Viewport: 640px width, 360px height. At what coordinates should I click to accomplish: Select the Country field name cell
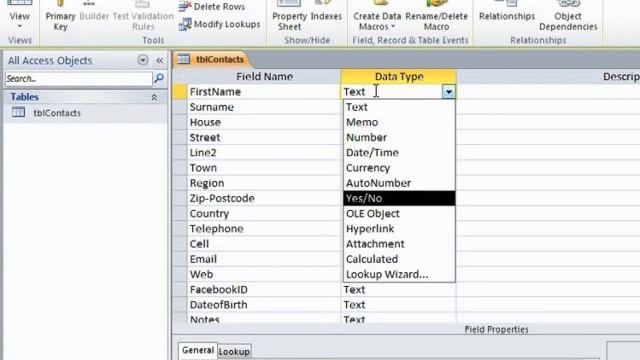[x=264, y=213]
